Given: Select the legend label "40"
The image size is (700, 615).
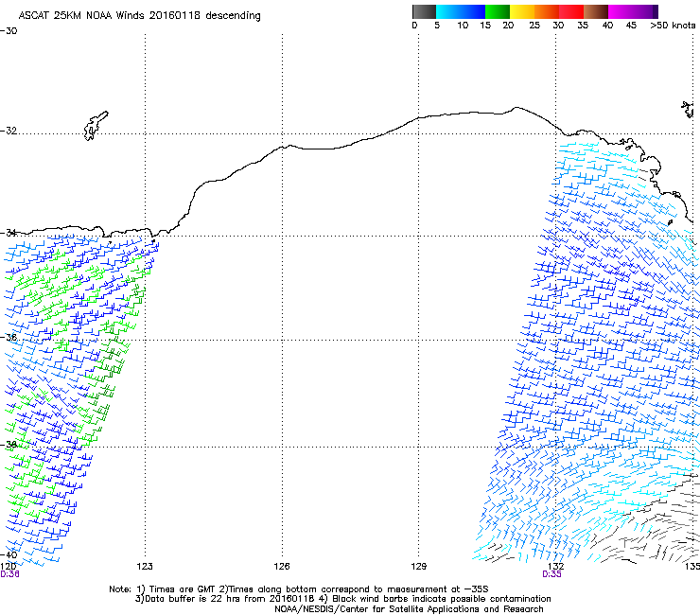Looking at the screenshot, I should point(607,26).
